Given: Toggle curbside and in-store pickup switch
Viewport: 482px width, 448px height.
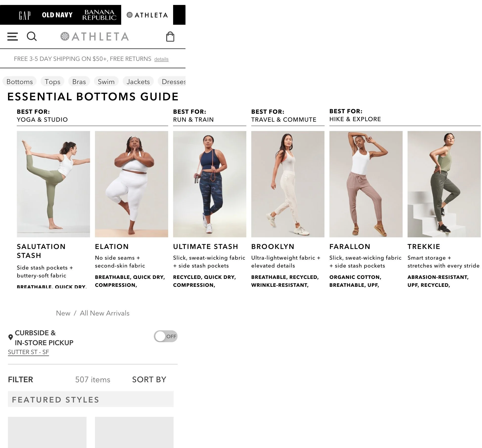Looking at the screenshot, I should pos(166,336).
